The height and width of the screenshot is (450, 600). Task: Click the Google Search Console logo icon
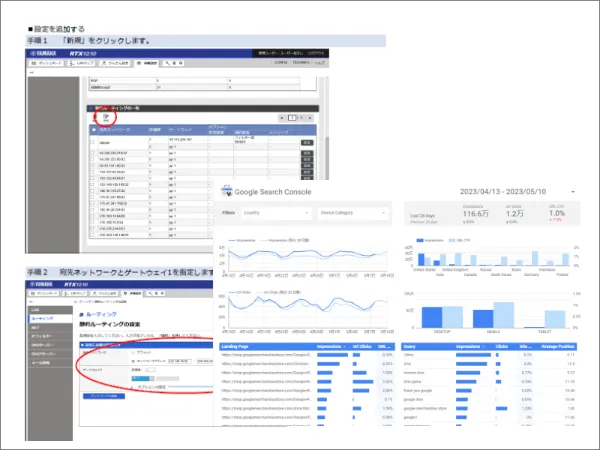click(225, 190)
